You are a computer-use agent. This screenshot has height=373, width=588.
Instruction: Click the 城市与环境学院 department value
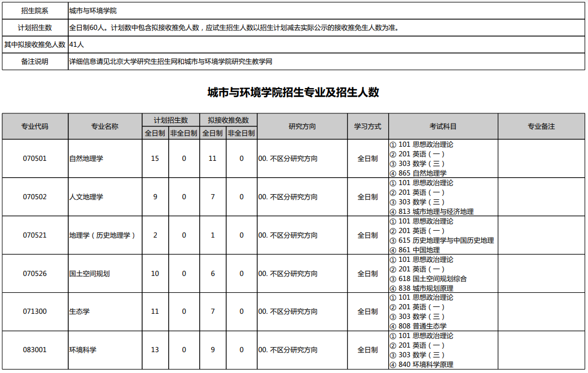(x=93, y=11)
